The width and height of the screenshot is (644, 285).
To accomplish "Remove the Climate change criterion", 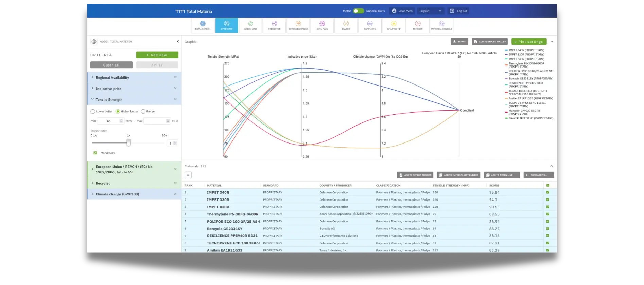I will tap(175, 194).
